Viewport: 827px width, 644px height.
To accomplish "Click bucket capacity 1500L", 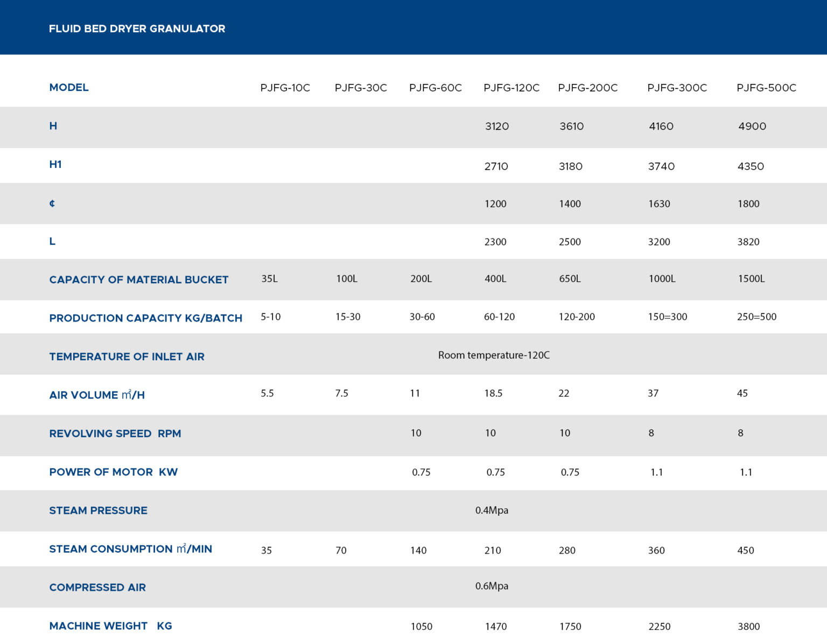I will pyautogui.click(x=752, y=278).
